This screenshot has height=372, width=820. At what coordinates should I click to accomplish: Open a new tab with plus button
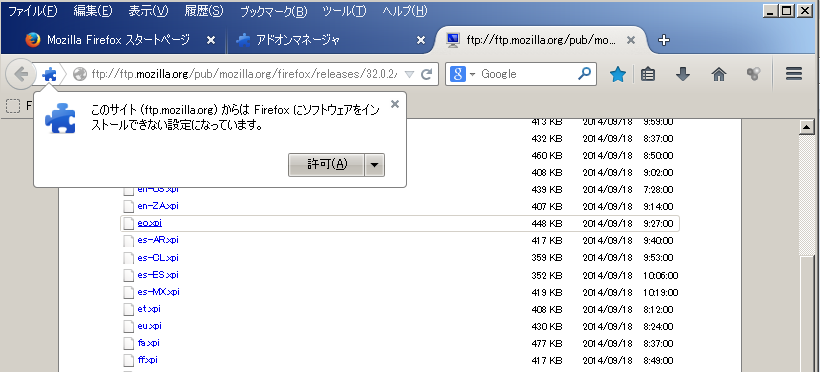coord(664,40)
